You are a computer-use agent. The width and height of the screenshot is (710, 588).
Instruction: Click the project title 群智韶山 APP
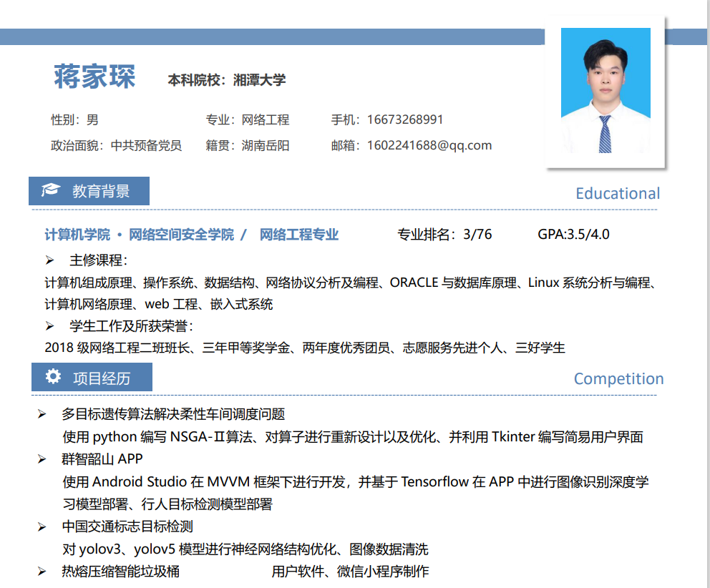point(102,459)
